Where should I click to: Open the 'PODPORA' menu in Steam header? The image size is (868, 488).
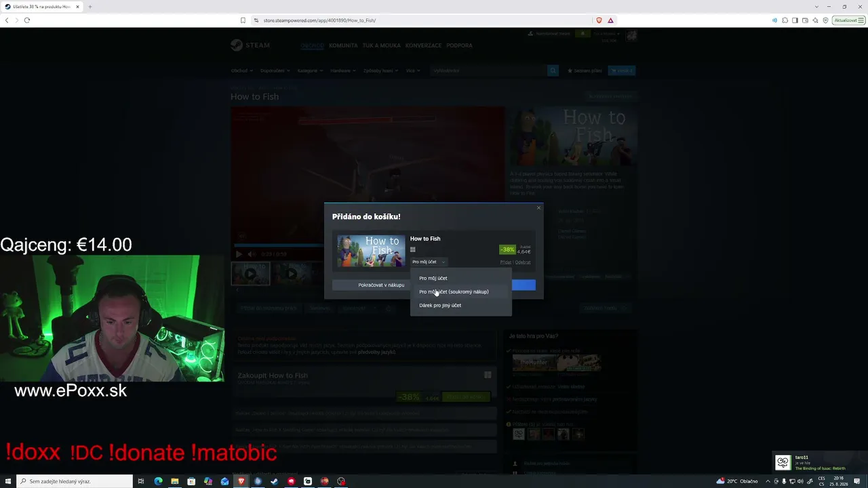(x=460, y=45)
